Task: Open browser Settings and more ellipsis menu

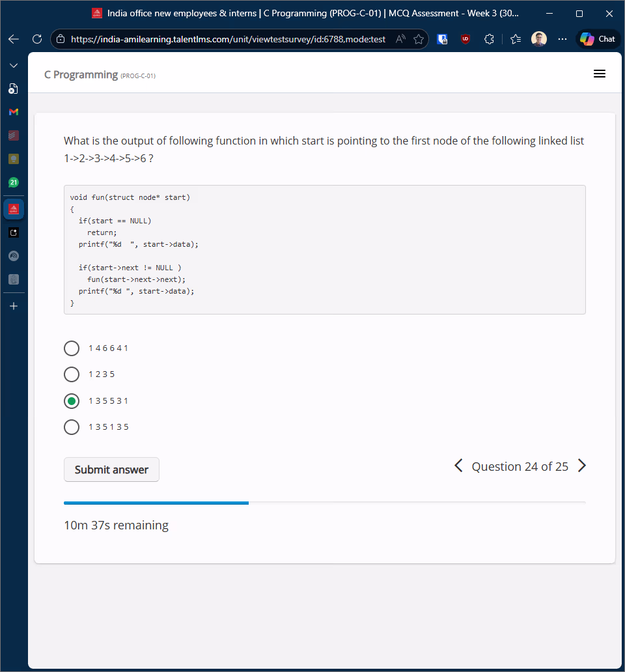Action: [562, 39]
